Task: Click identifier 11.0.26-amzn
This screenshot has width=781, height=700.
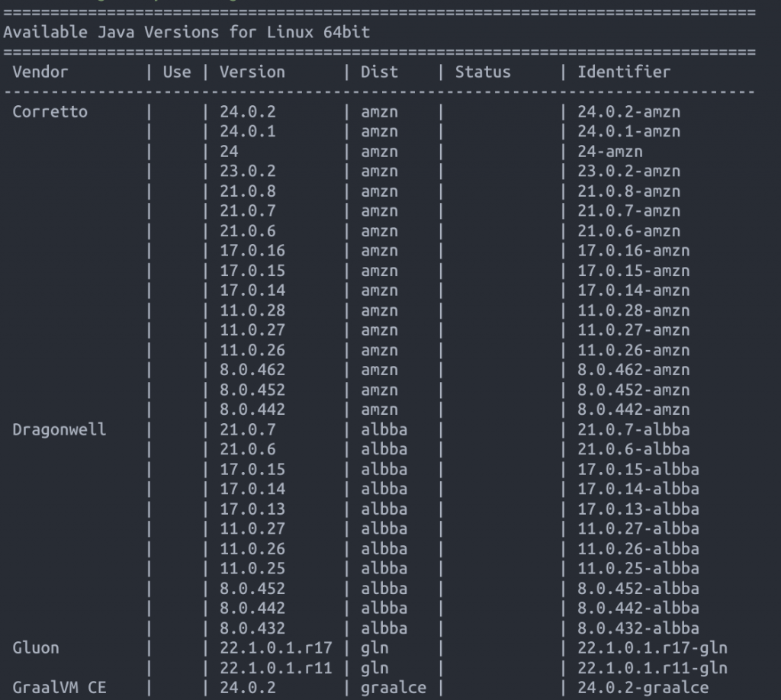Action: pyautogui.click(x=634, y=350)
